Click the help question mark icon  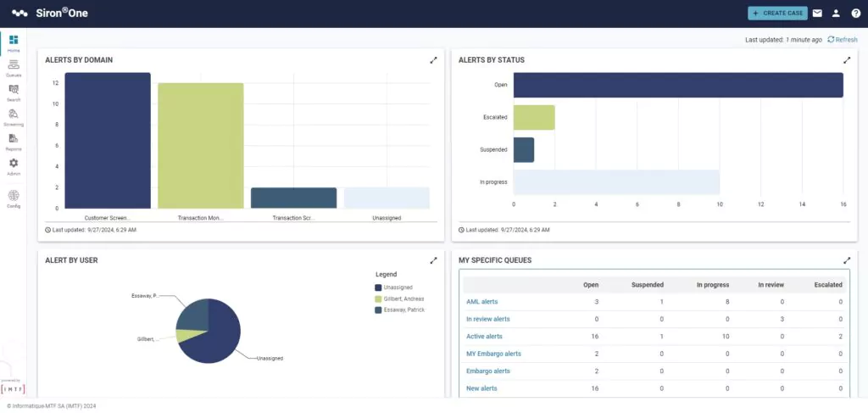point(854,13)
